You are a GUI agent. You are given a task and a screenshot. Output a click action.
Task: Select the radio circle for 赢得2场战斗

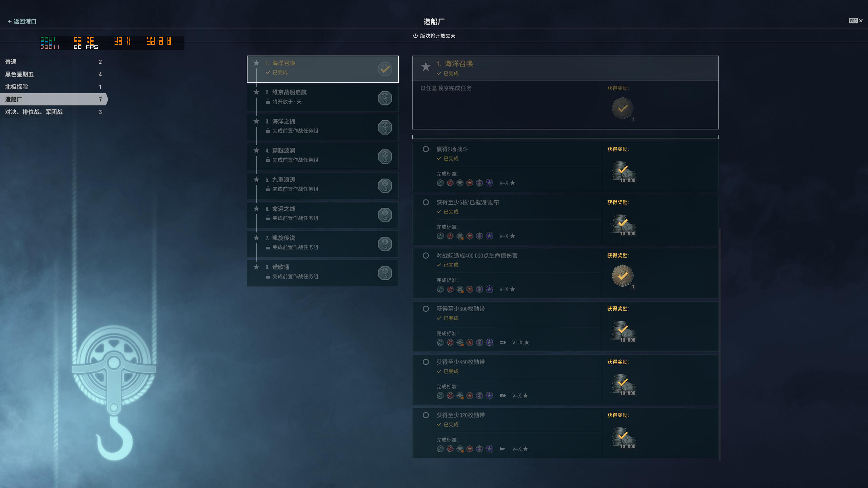pyautogui.click(x=426, y=149)
